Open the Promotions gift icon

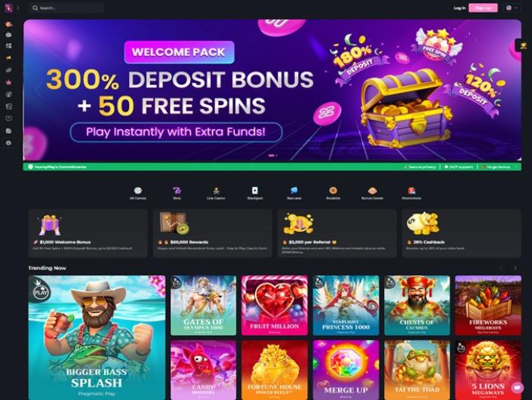(x=411, y=193)
